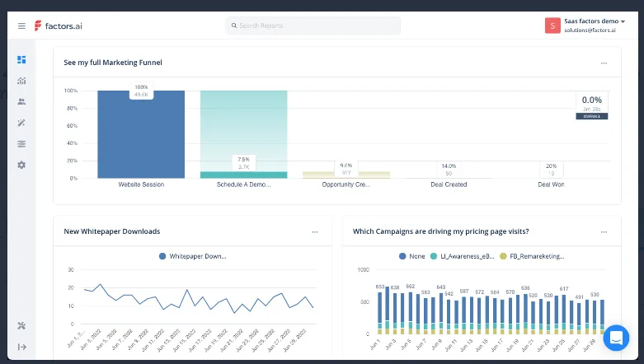Open the hamburger menu icon
The image size is (644, 364).
pyautogui.click(x=21, y=26)
